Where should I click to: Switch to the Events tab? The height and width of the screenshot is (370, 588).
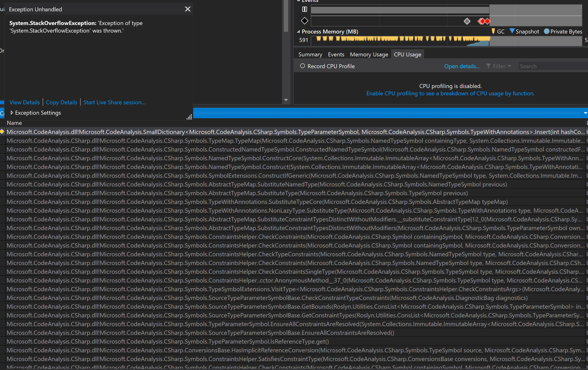[336, 54]
